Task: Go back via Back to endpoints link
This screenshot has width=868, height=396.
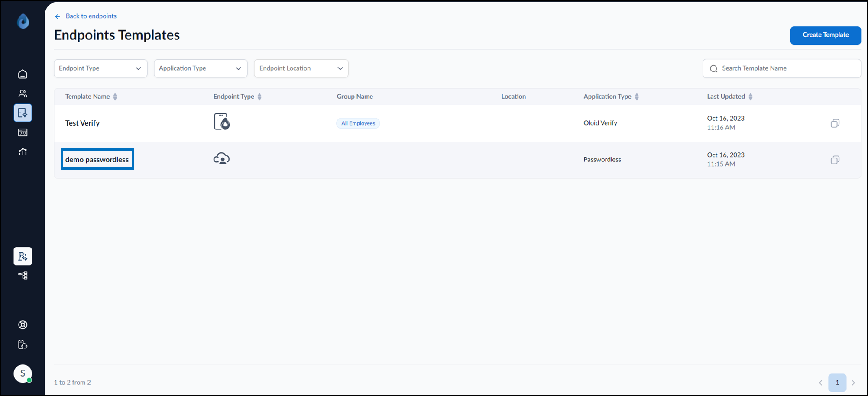Action: click(91, 16)
